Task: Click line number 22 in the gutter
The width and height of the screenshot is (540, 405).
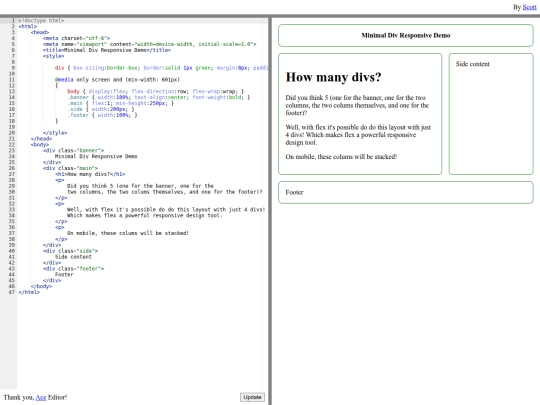Action: tap(11, 145)
